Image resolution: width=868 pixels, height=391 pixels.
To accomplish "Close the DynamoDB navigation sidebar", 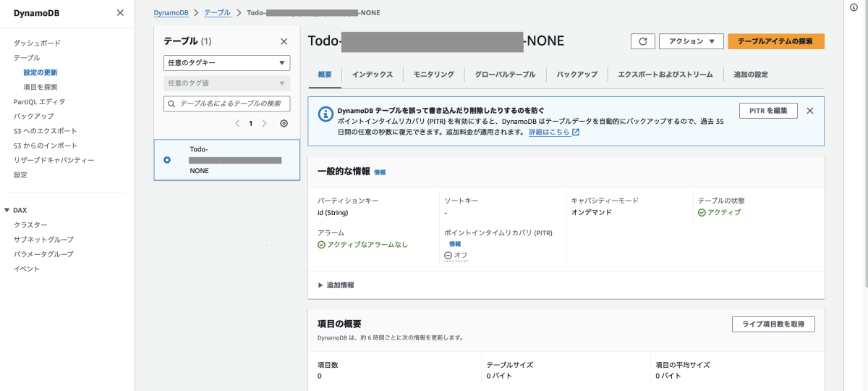I will click(120, 13).
